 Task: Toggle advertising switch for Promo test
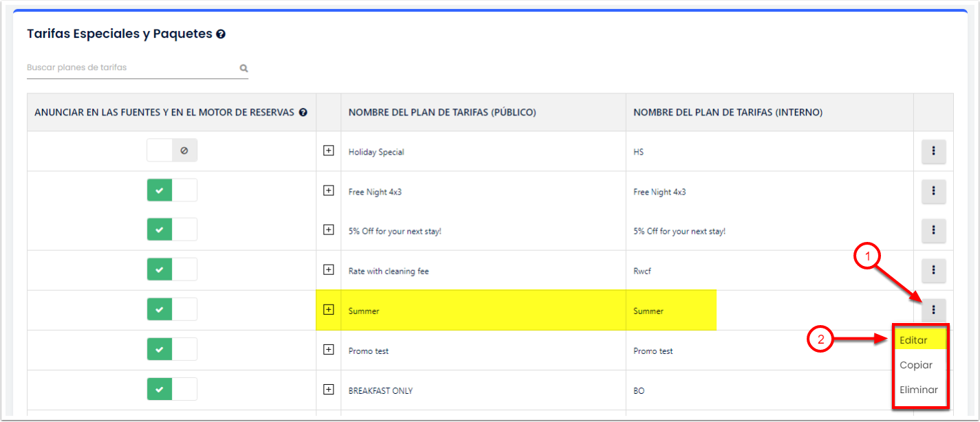(x=172, y=350)
